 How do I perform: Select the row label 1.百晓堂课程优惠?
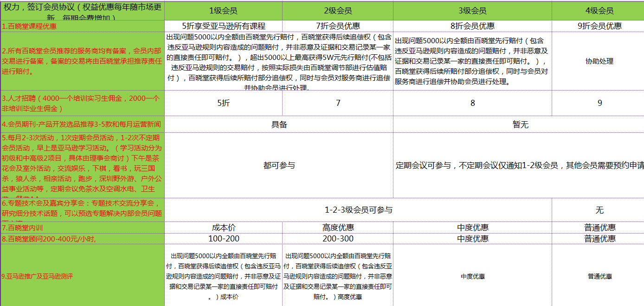click(x=83, y=26)
